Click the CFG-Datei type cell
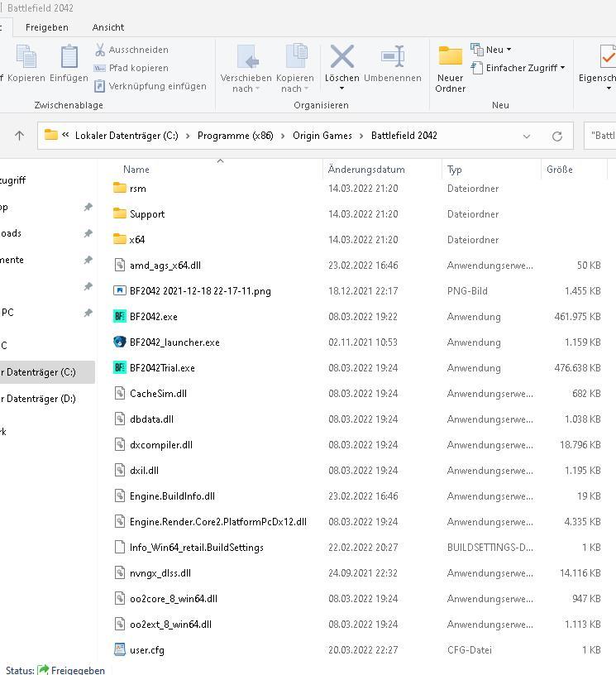The height and width of the screenshot is (675, 616). 470,650
